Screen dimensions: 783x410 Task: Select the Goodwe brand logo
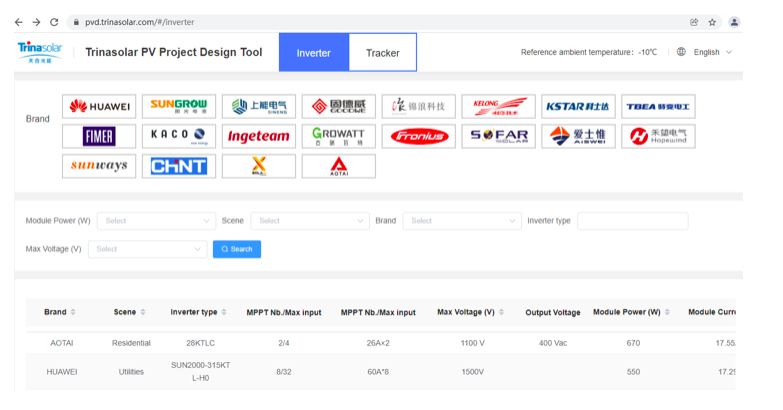(339, 106)
